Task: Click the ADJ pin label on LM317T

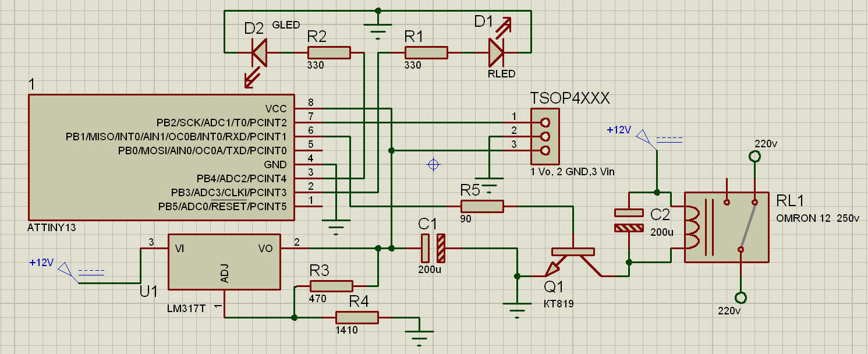Action: tap(225, 274)
